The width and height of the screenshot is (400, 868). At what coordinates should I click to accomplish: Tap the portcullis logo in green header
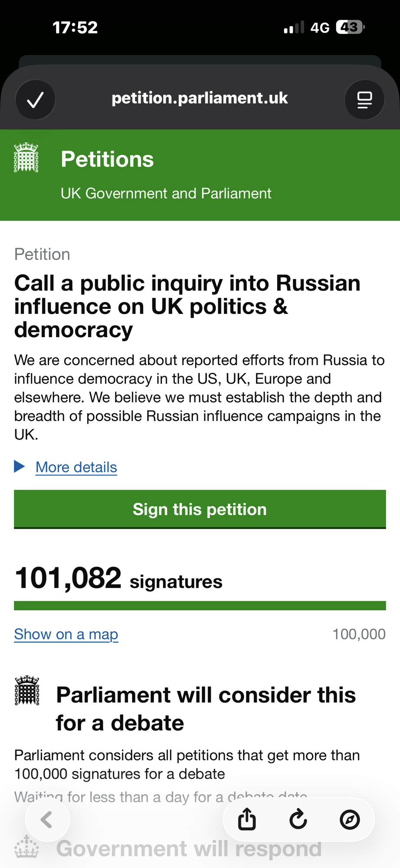point(26,158)
